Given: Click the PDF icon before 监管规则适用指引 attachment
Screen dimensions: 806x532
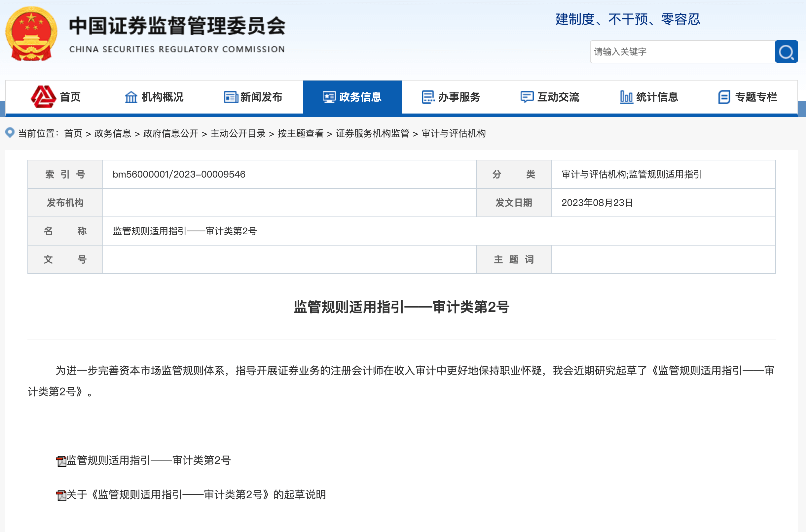Looking at the screenshot, I should pyautogui.click(x=61, y=461).
